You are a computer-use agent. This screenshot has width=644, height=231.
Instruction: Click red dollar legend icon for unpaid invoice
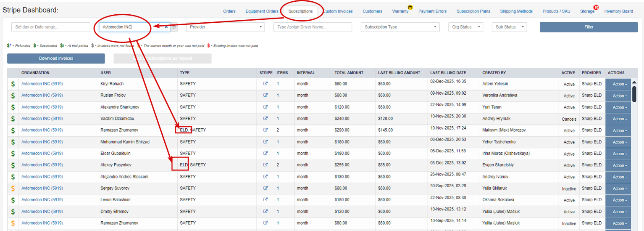tap(209, 45)
